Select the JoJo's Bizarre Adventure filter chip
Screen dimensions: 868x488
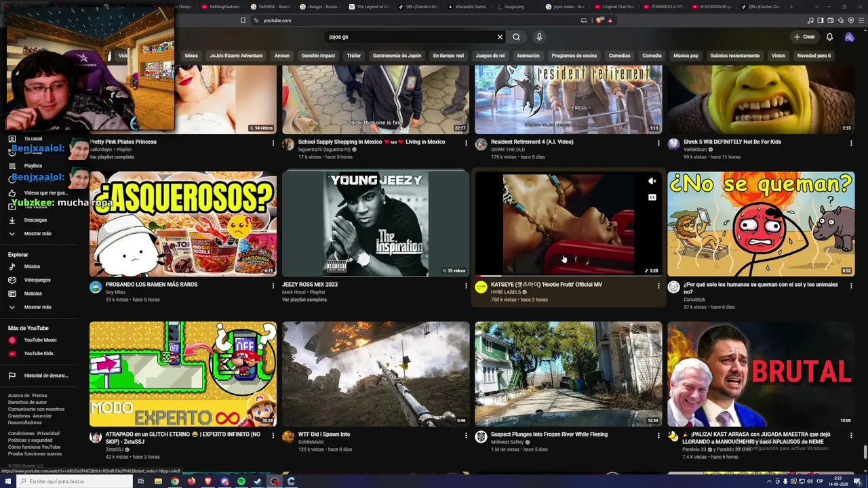(x=236, y=56)
